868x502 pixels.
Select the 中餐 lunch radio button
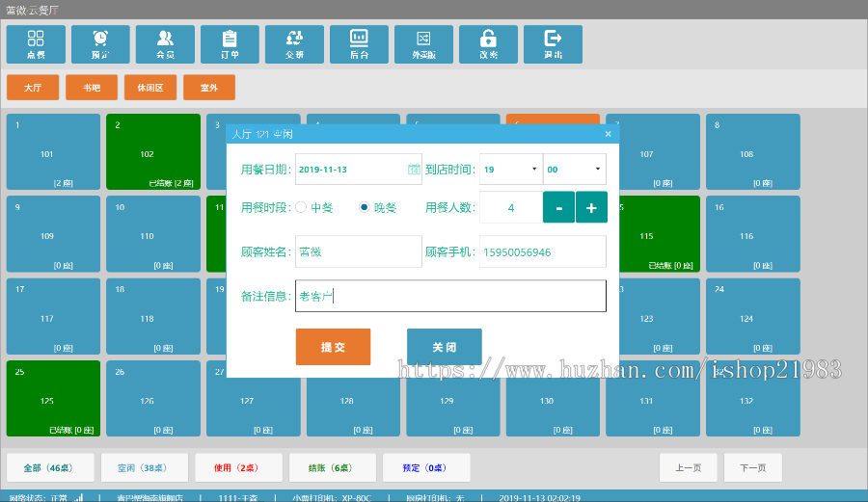[x=301, y=207]
